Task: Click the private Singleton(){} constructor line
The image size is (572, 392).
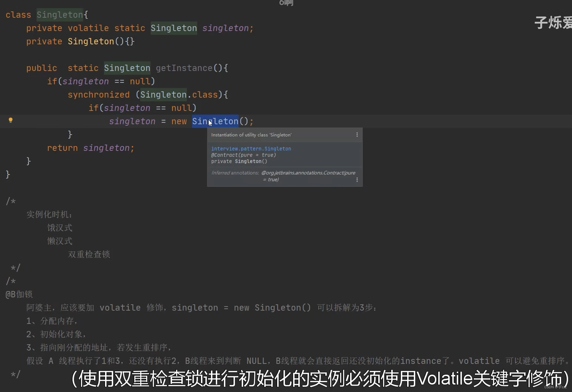Action: coord(80,41)
